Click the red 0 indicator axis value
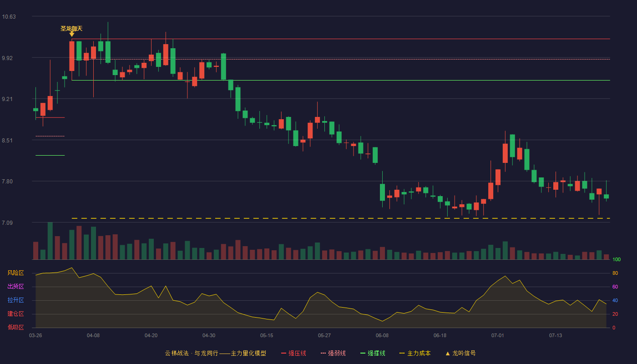 point(614,328)
